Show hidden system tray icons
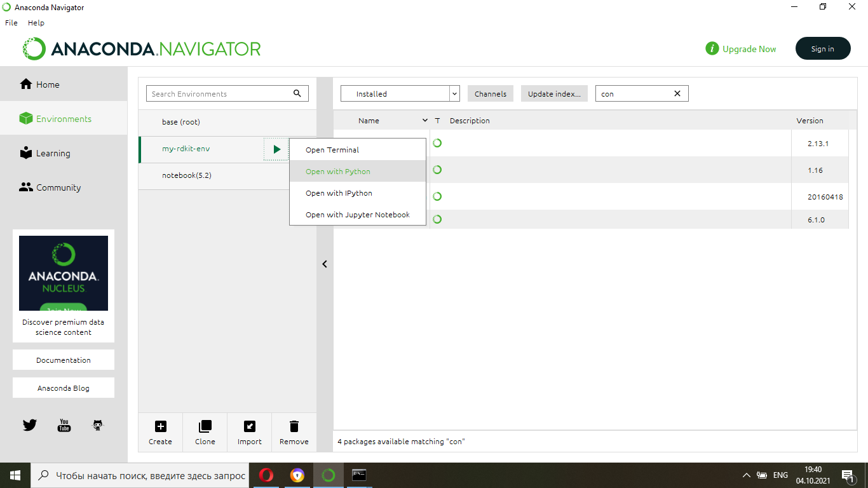This screenshot has height=488, width=868. point(746,475)
